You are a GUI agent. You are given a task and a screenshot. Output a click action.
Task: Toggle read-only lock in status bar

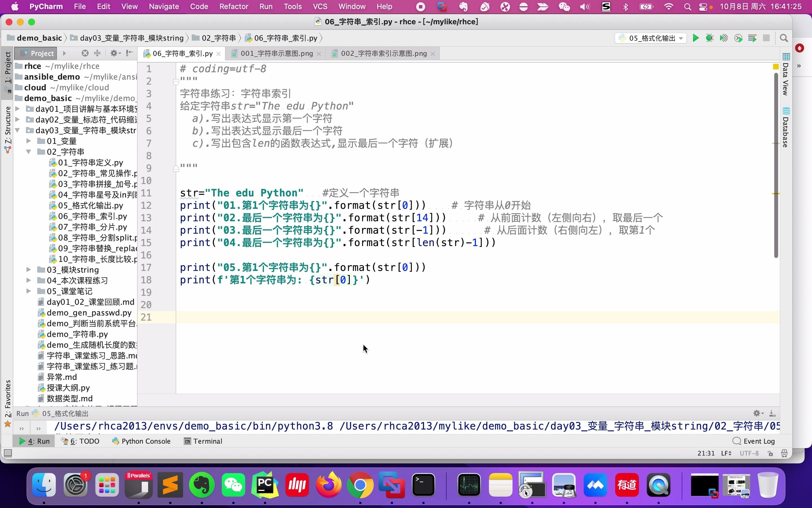(770, 453)
